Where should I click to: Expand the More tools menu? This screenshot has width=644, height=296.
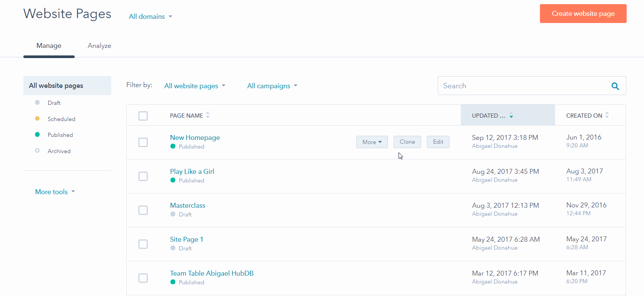[55, 192]
